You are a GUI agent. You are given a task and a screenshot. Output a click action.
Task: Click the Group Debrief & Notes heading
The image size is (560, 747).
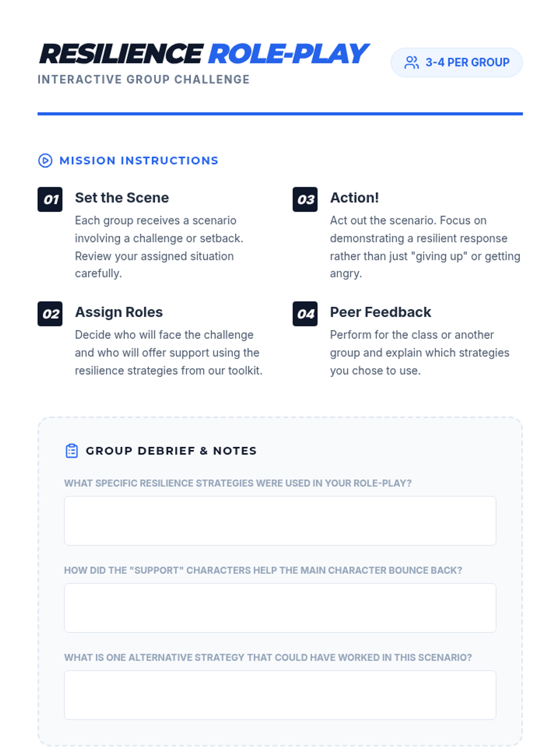pos(171,451)
